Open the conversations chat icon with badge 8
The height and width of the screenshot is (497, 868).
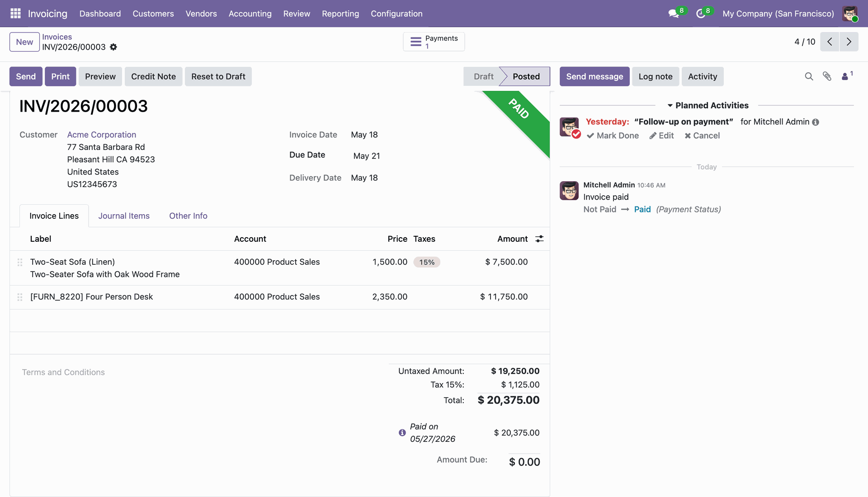[x=674, y=14]
